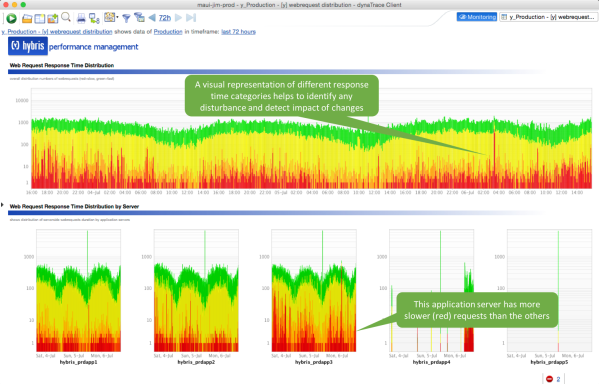Switch to the Monitoring tab

[x=477, y=17]
